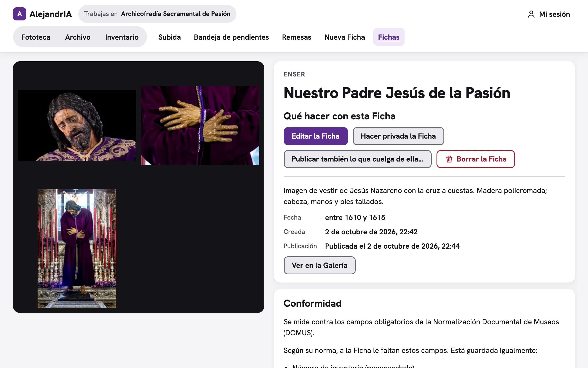Click the title Nuestro Padre Jesús de la Pasión

pyautogui.click(x=397, y=93)
